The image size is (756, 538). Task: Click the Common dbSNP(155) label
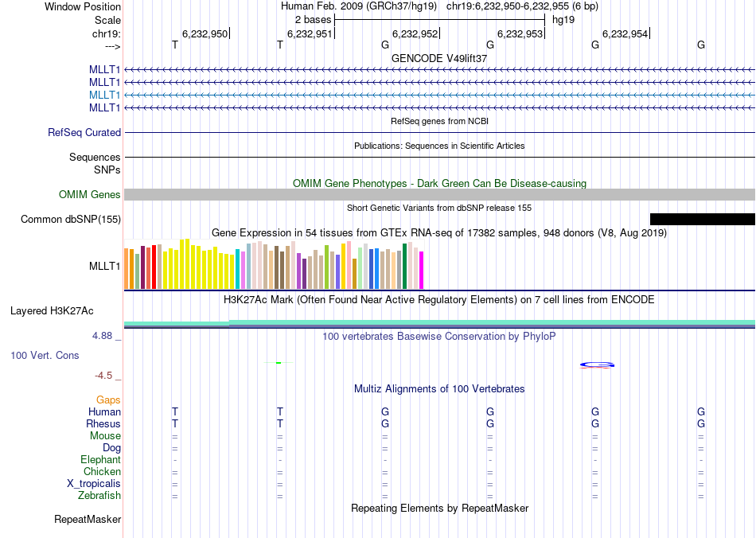70,220
